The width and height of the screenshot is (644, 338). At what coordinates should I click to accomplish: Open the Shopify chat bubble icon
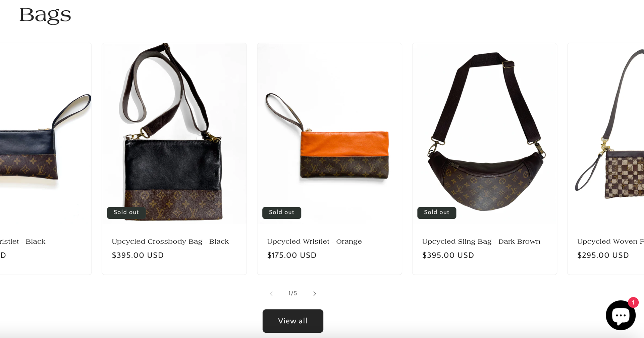(x=621, y=315)
